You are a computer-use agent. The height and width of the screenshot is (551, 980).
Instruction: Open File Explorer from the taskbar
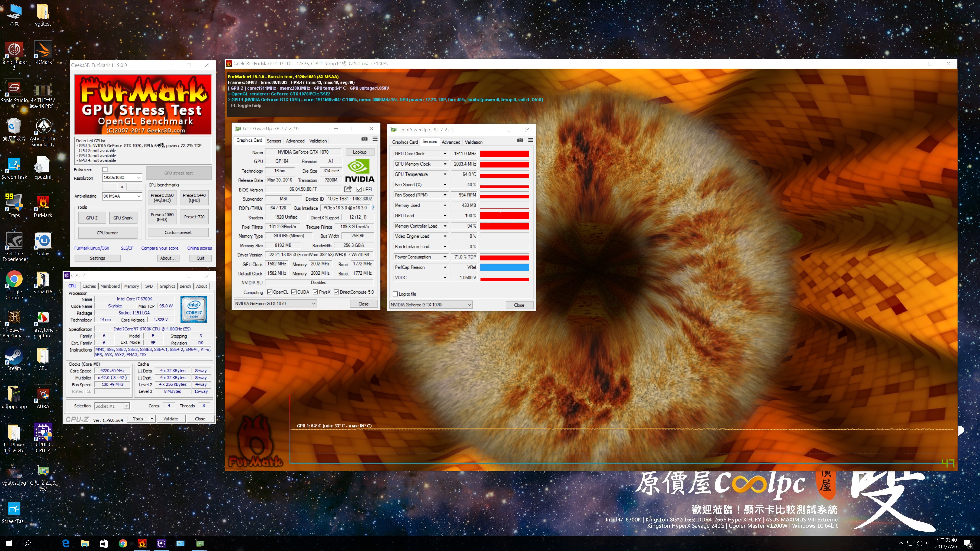coord(84,543)
